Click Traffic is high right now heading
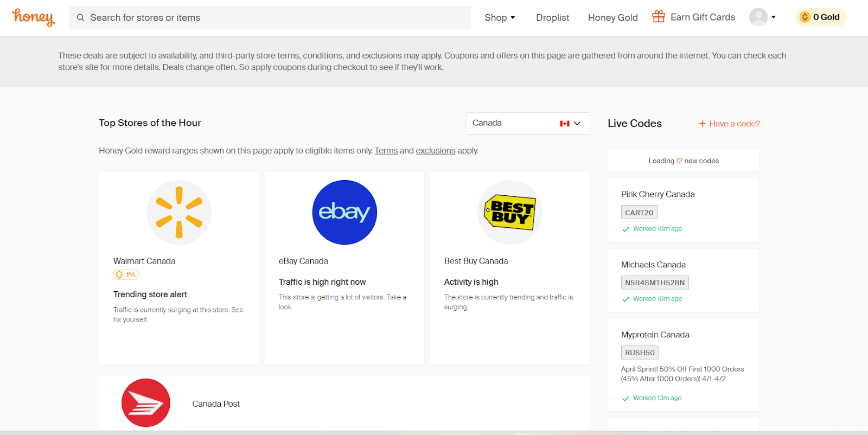This screenshot has height=435, width=868. [x=322, y=282]
